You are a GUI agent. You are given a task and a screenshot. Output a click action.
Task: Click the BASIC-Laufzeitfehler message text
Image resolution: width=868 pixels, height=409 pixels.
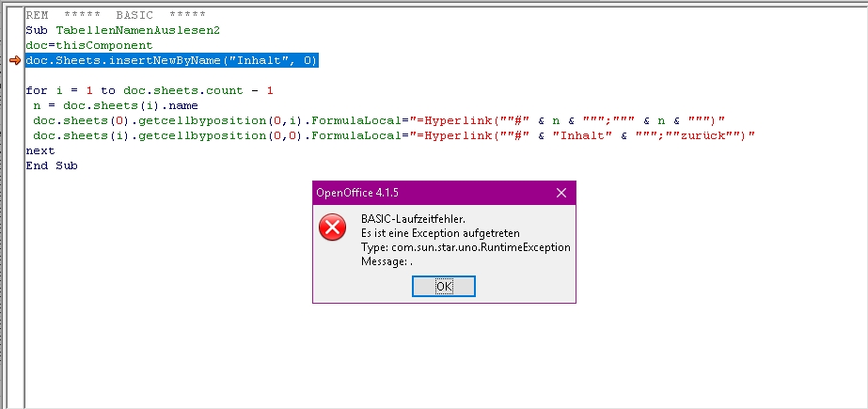(413, 219)
